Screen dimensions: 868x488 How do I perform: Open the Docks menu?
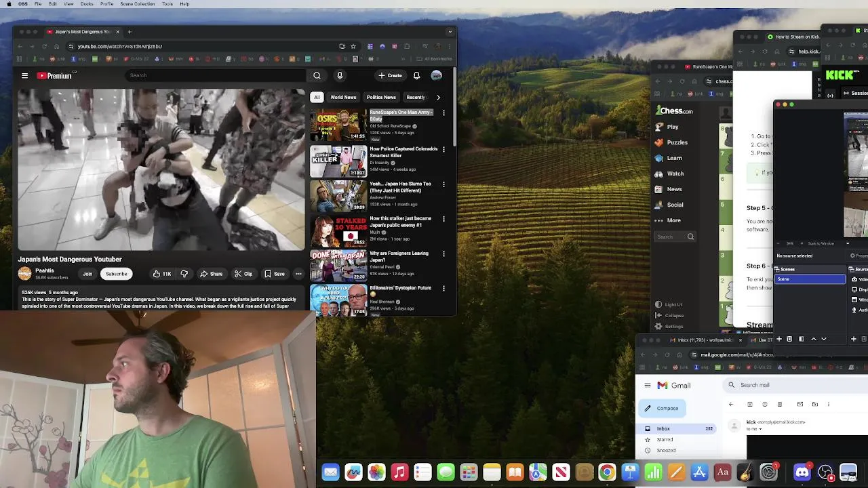[x=87, y=4]
